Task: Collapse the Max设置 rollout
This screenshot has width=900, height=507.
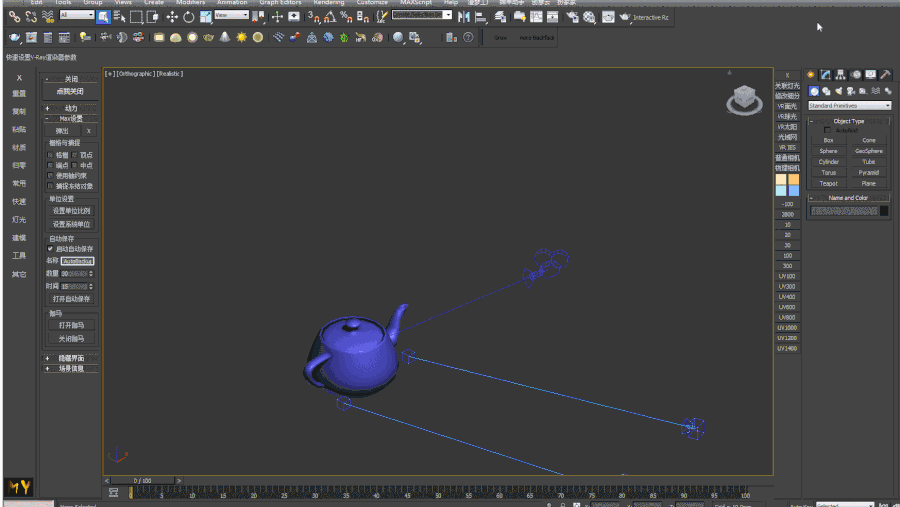Action: (71, 118)
